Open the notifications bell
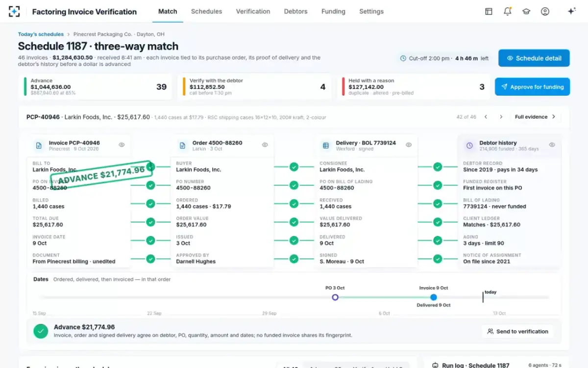588x368 pixels. pos(507,11)
